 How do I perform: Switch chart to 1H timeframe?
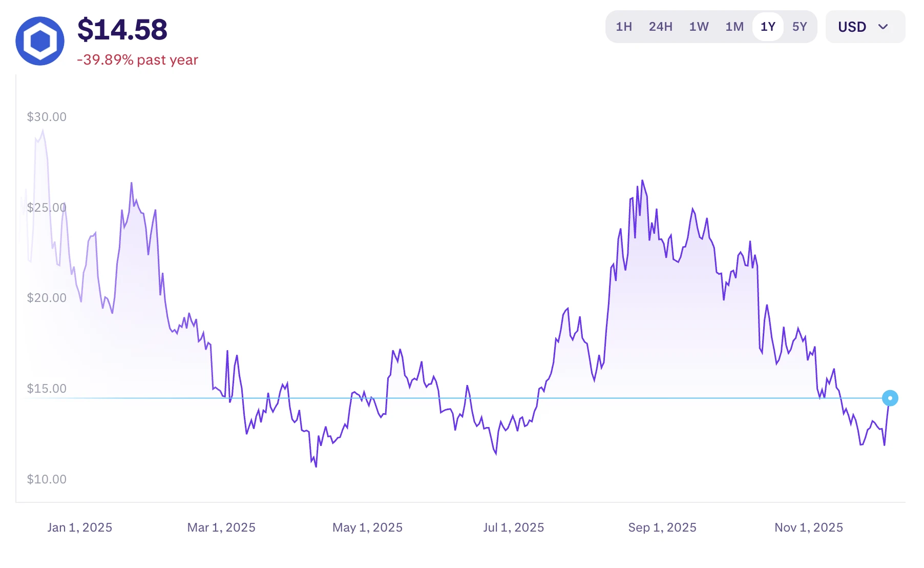624,27
